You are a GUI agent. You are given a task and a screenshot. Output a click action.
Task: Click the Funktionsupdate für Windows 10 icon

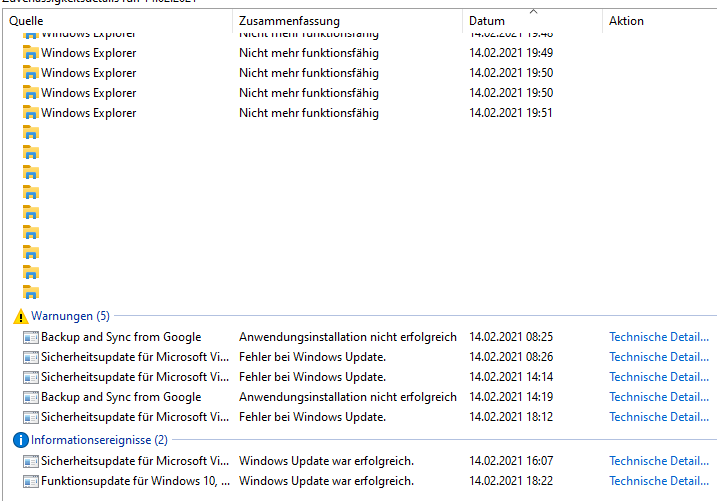point(31,481)
